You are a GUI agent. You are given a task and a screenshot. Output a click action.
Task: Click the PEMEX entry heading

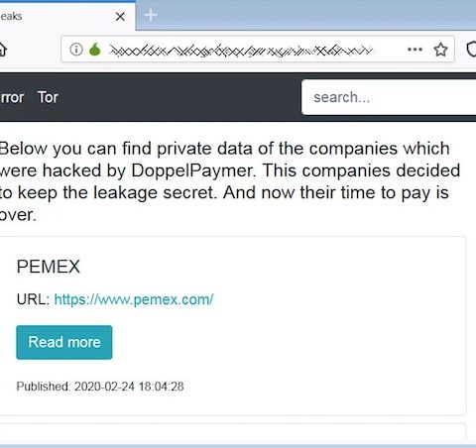pyautogui.click(x=49, y=267)
